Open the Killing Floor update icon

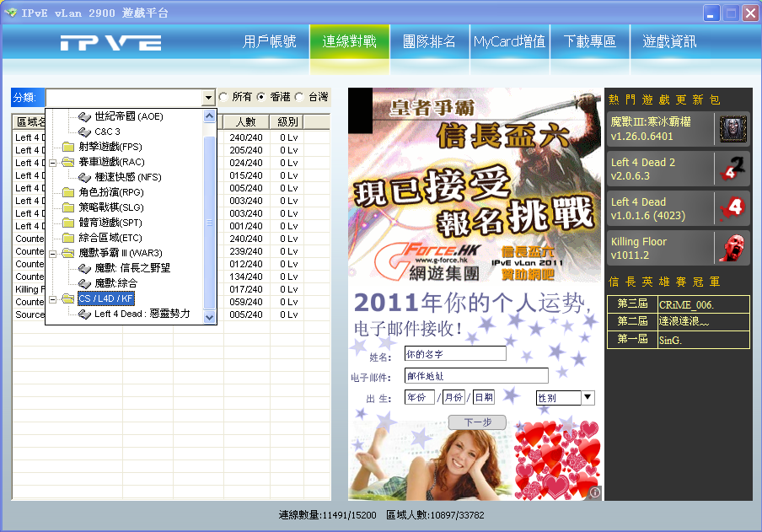coord(732,248)
